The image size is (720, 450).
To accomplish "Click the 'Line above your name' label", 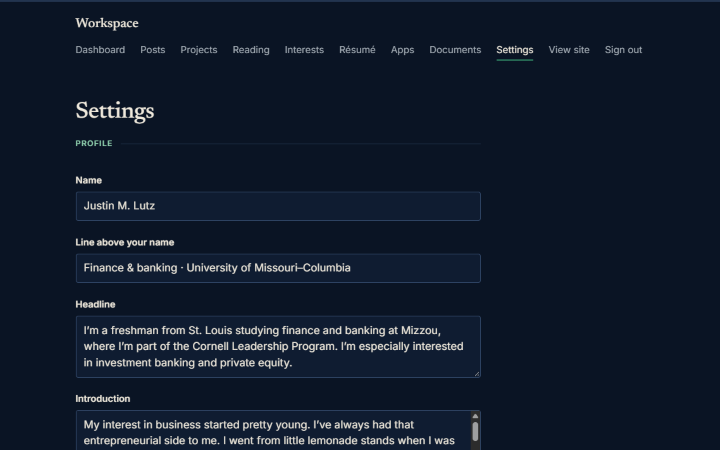I will [x=125, y=242].
